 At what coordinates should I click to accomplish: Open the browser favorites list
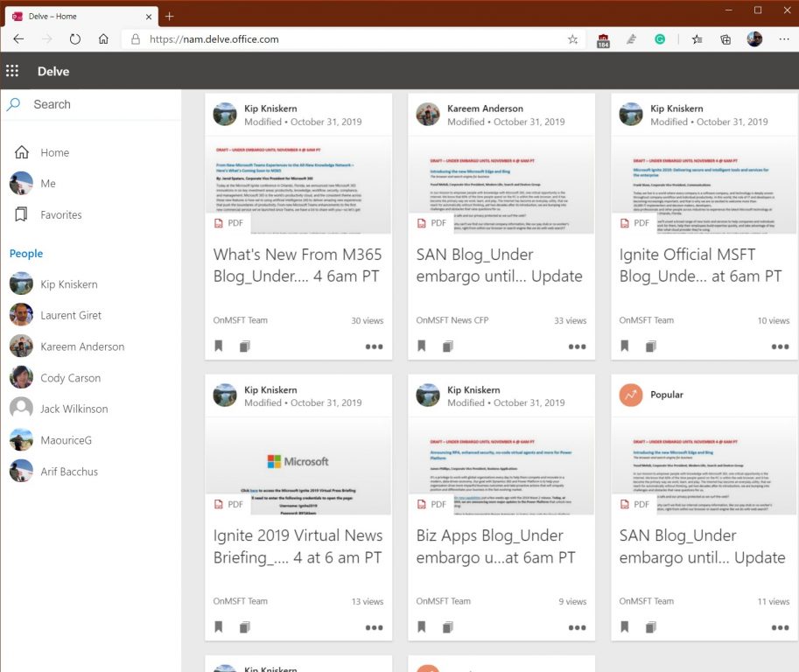pyautogui.click(x=697, y=39)
